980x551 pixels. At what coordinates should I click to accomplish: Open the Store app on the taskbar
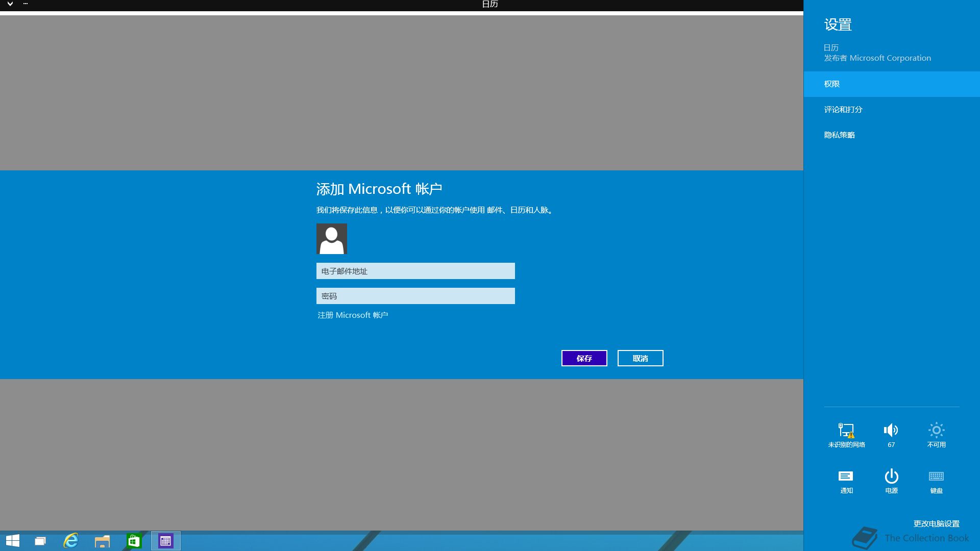pyautogui.click(x=134, y=541)
